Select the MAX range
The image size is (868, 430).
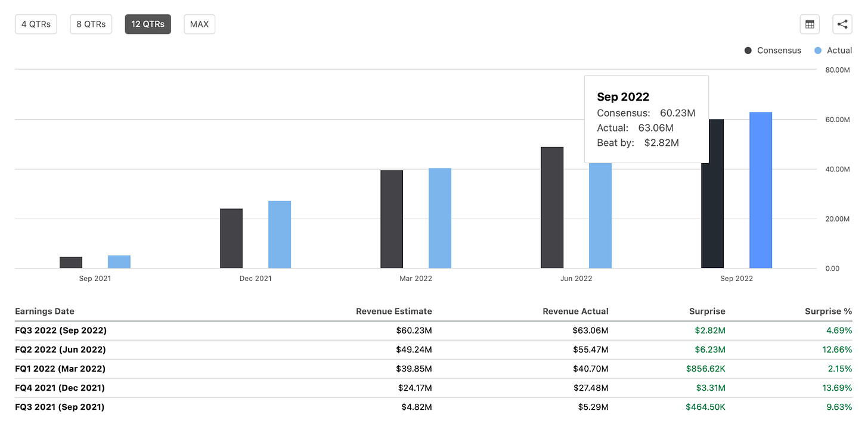pyautogui.click(x=199, y=24)
